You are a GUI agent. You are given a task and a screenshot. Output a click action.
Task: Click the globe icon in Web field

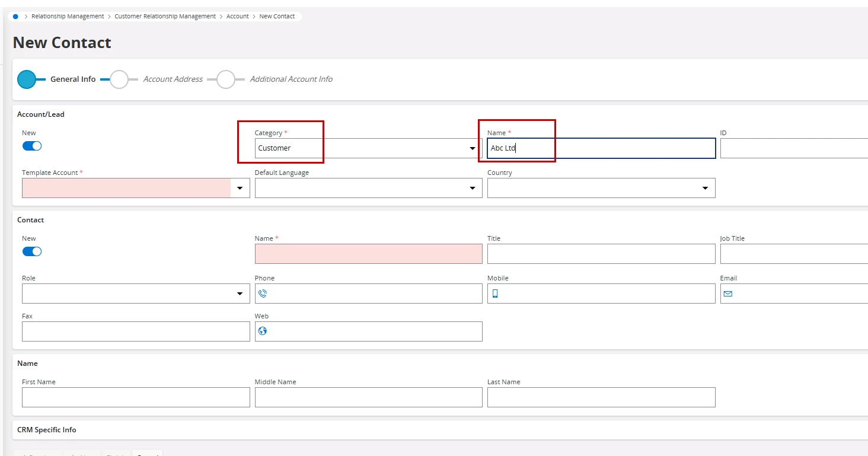pos(263,331)
